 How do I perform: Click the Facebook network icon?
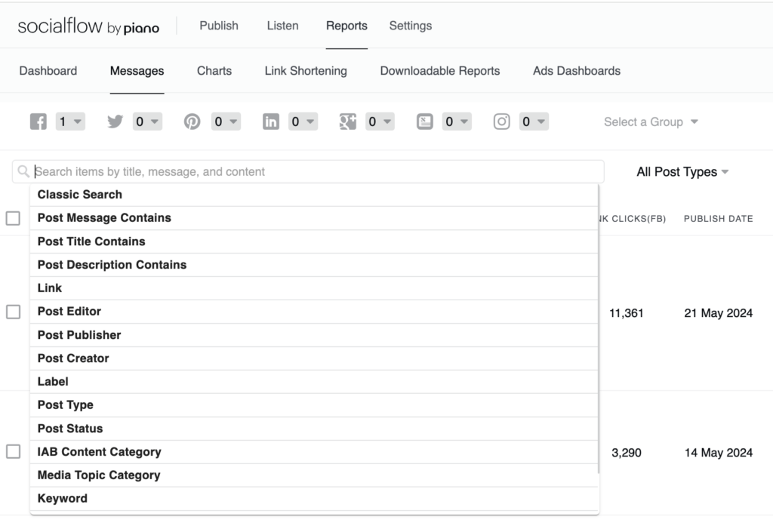point(38,121)
